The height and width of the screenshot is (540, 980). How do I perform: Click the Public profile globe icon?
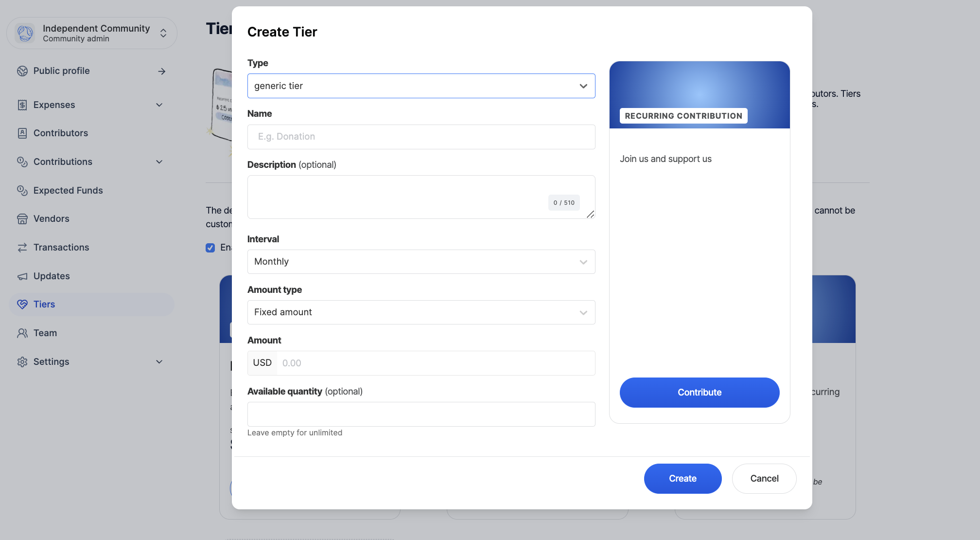(x=22, y=71)
